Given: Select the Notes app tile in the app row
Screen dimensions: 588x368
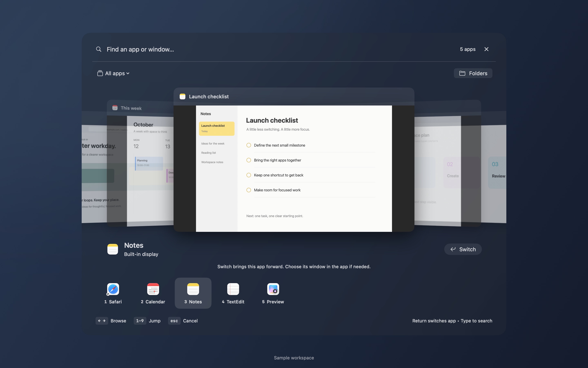Looking at the screenshot, I should coord(193,293).
